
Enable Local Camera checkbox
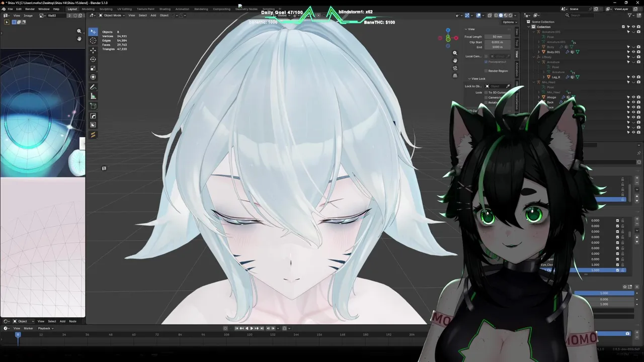click(487, 56)
